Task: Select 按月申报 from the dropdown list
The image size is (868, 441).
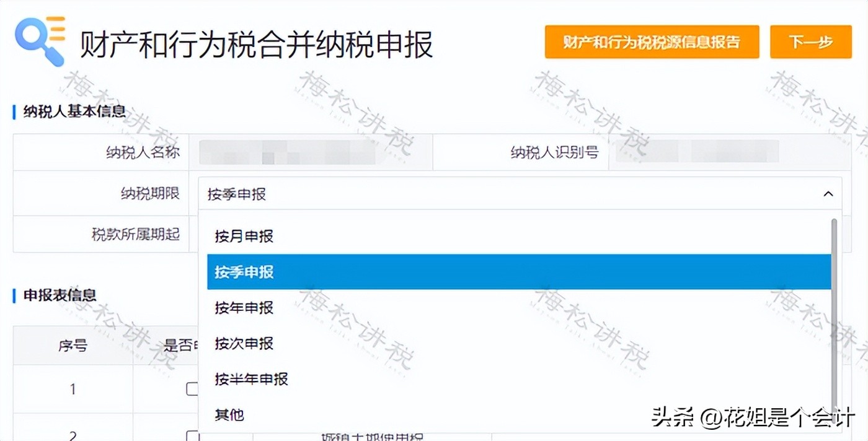Action: [x=244, y=236]
